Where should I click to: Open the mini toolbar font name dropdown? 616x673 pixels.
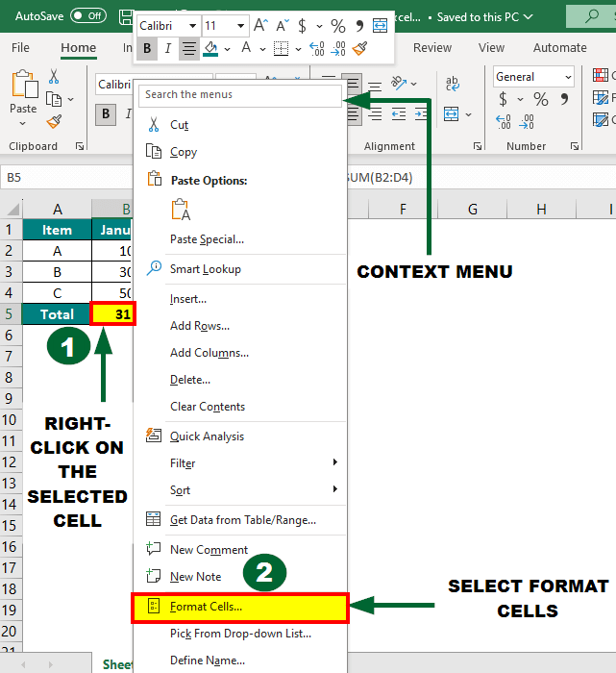[192, 26]
